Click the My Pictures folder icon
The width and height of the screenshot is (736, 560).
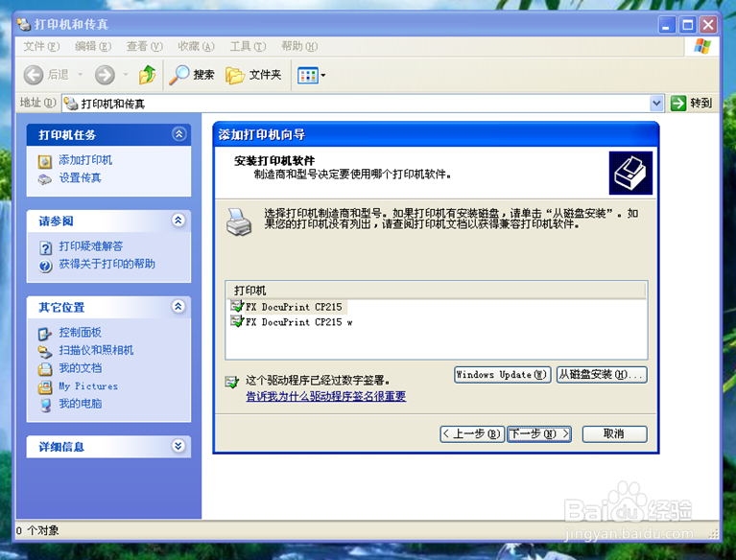coord(44,387)
